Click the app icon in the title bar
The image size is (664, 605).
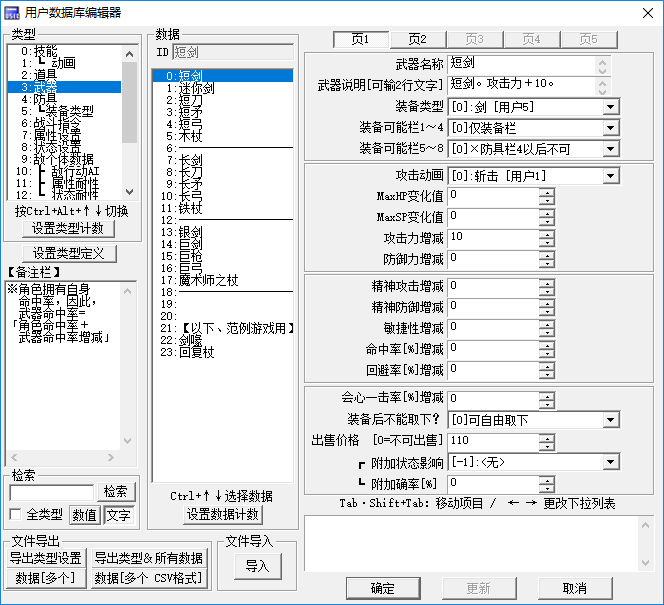click(x=11, y=13)
